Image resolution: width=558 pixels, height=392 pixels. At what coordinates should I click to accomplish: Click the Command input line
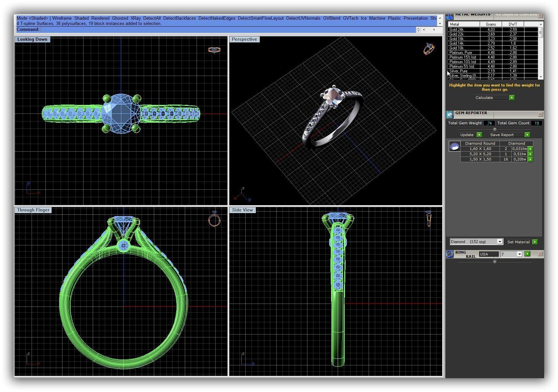click(228, 30)
